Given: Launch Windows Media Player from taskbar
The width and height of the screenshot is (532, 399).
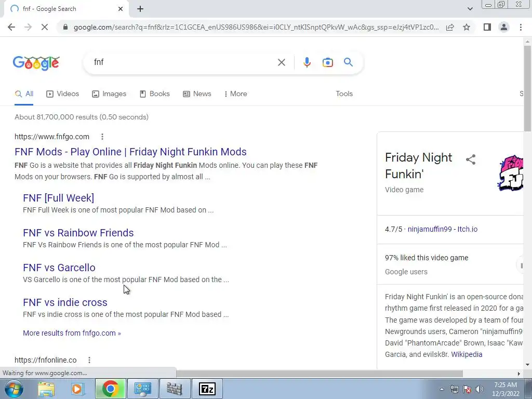Looking at the screenshot, I should click(x=77, y=389).
